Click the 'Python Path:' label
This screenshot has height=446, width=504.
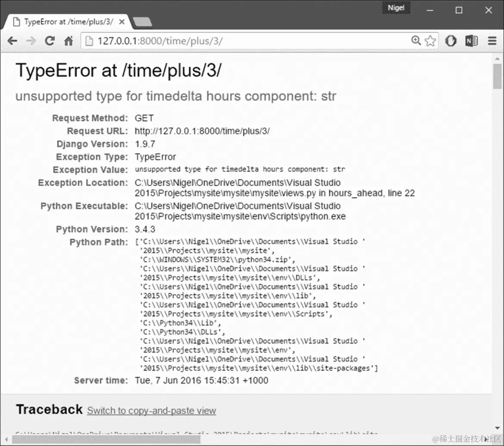coord(99,242)
